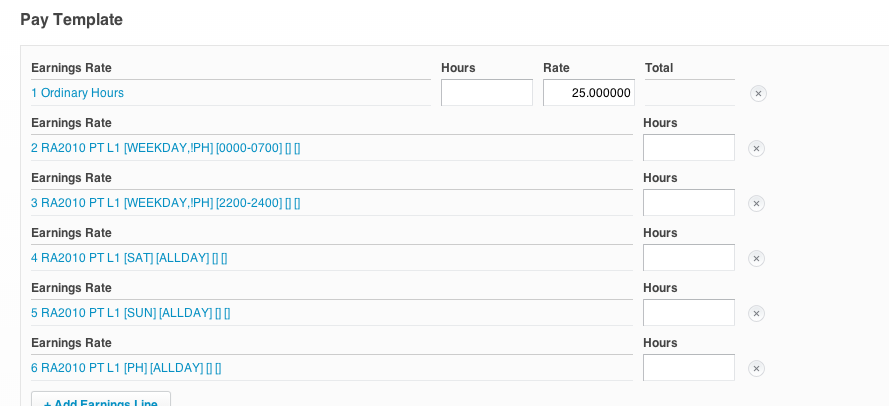The height and width of the screenshot is (406, 889).
Task: Focus Hours field for WEEKDAY 0000-0700 line
Action: [x=688, y=148]
